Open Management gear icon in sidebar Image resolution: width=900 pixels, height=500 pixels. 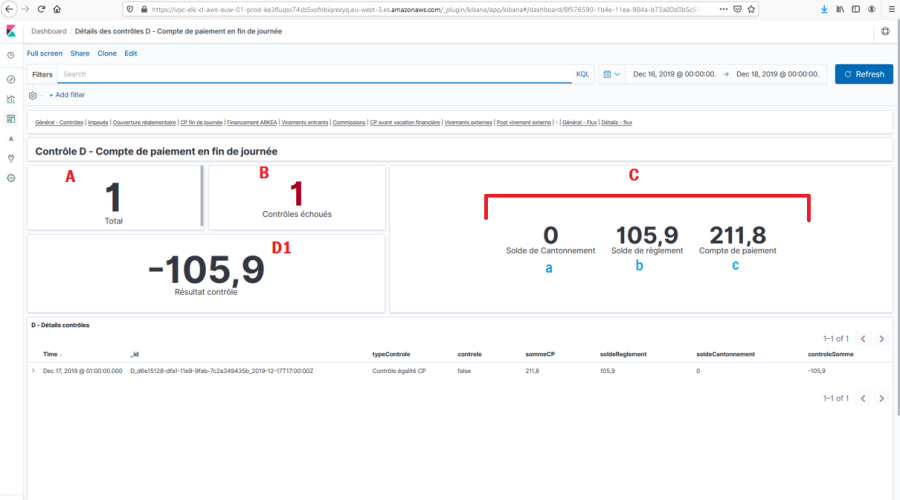click(11, 177)
